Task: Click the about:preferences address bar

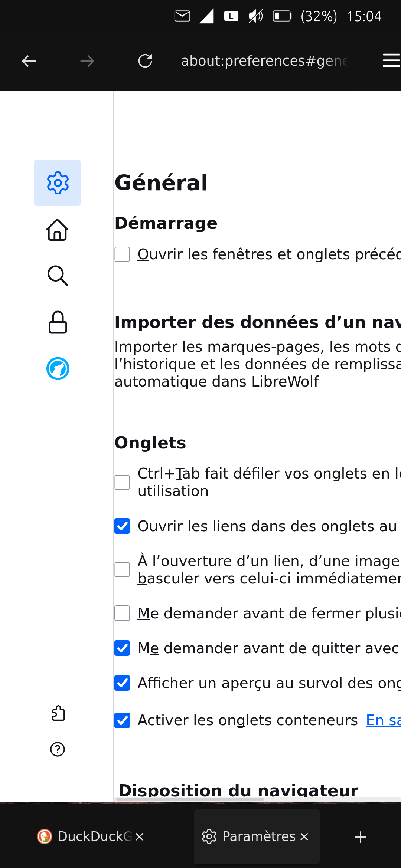Action: click(264, 61)
